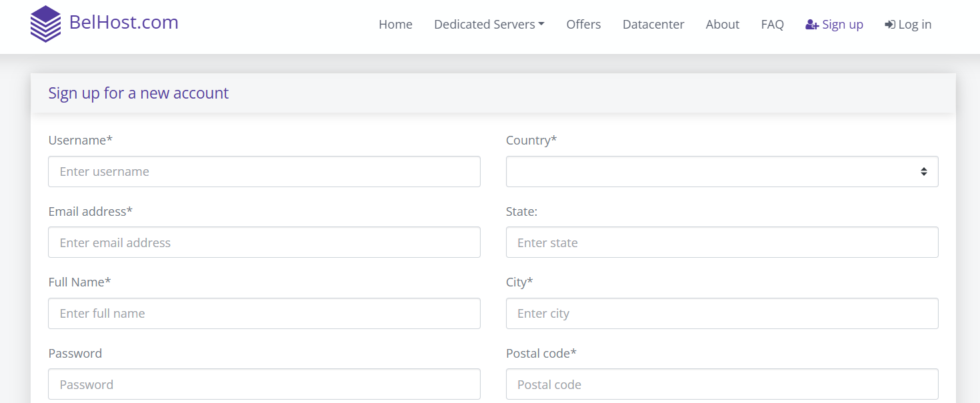Go to the Home page
The image size is (980, 403).
pos(395,25)
